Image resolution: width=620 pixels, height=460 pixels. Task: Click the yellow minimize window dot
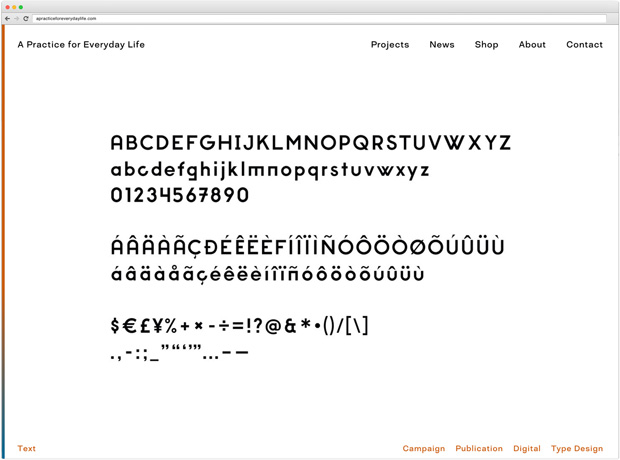pos(14,7)
